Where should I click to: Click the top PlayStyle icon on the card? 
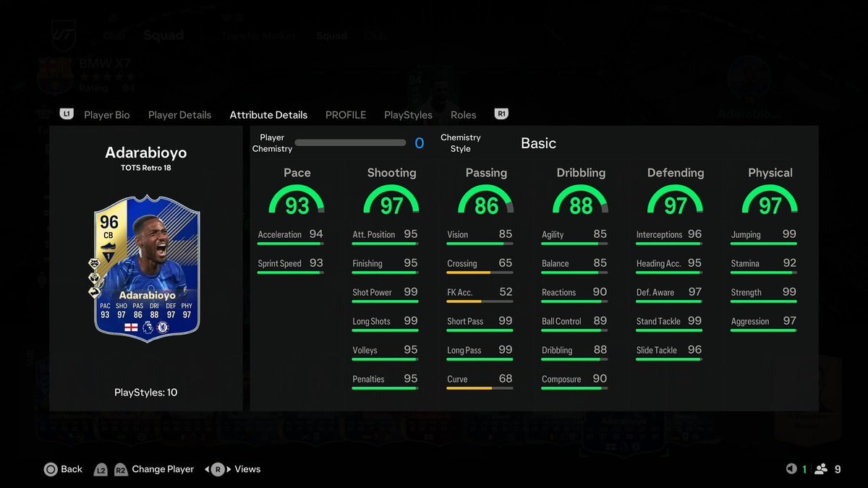click(x=95, y=263)
